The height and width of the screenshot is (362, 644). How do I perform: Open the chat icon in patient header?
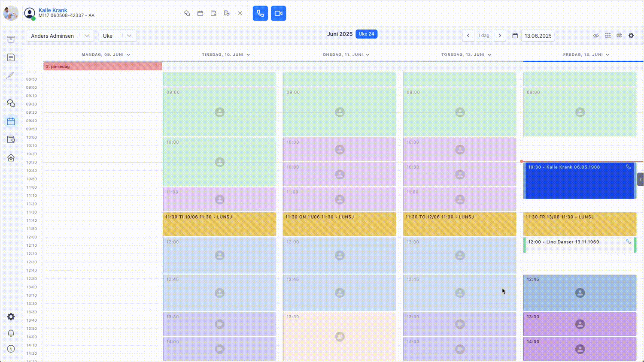tap(187, 13)
